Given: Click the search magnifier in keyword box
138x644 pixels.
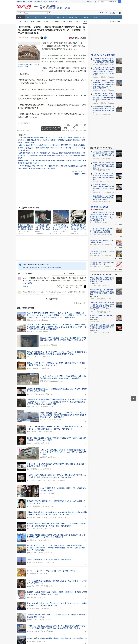Looking at the screenshot, I should (49, 13).
